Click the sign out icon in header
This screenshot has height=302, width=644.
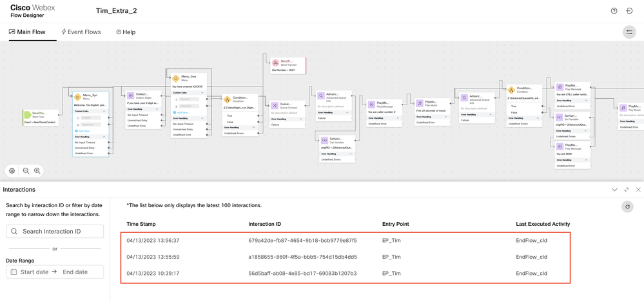click(629, 11)
